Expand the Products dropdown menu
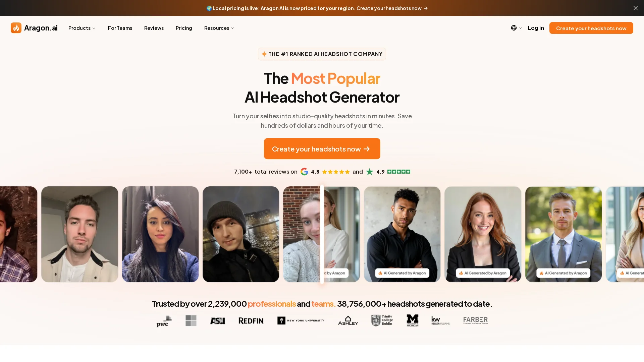Screen dimensions: 644x362 point(82,28)
